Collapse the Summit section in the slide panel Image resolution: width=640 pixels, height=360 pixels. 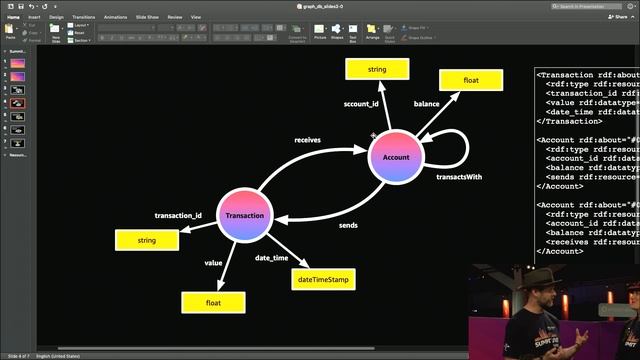(5, 51)
